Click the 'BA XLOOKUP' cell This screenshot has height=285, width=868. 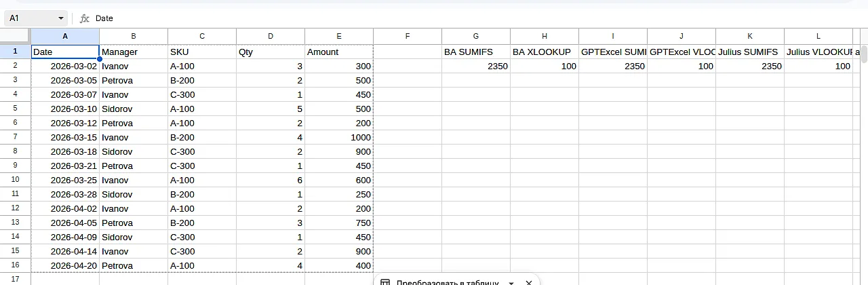pyautogui.click(x=545, y=52)
